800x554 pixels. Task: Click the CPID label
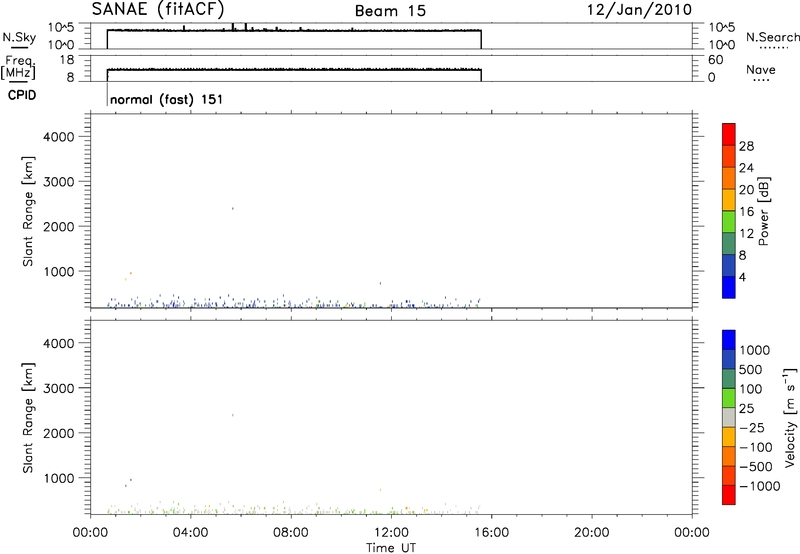click(21, 95)
